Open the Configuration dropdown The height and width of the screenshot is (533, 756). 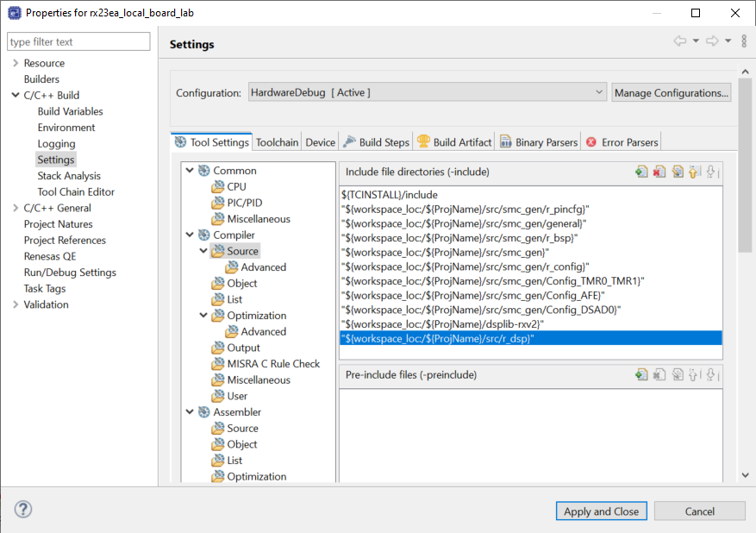click(x=427, y=92)
